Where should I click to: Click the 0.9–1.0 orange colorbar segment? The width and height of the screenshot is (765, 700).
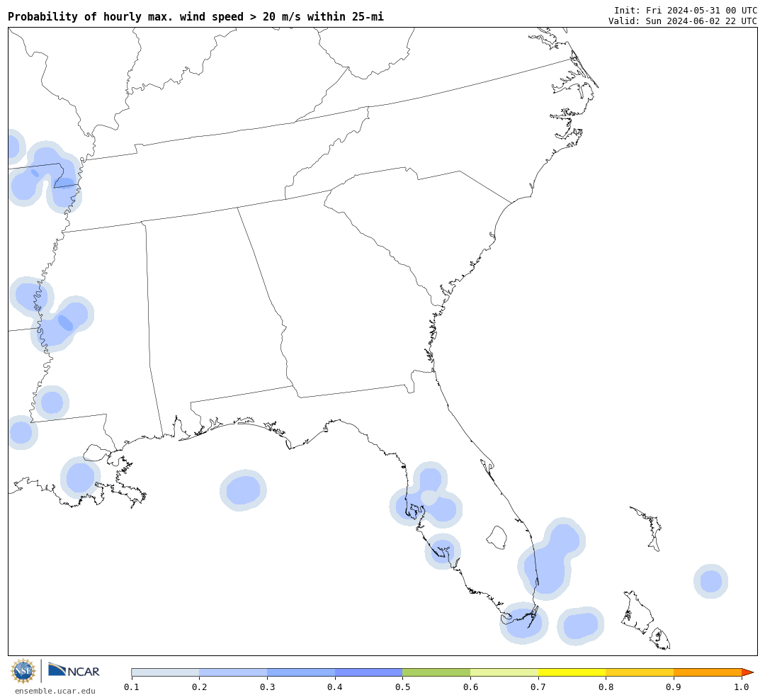click(708, 672)
